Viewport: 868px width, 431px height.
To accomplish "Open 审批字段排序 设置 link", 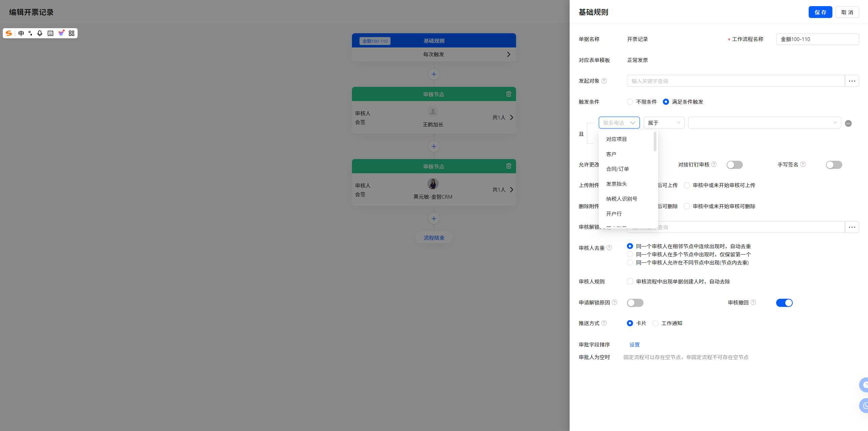I will tap(634, 345).
